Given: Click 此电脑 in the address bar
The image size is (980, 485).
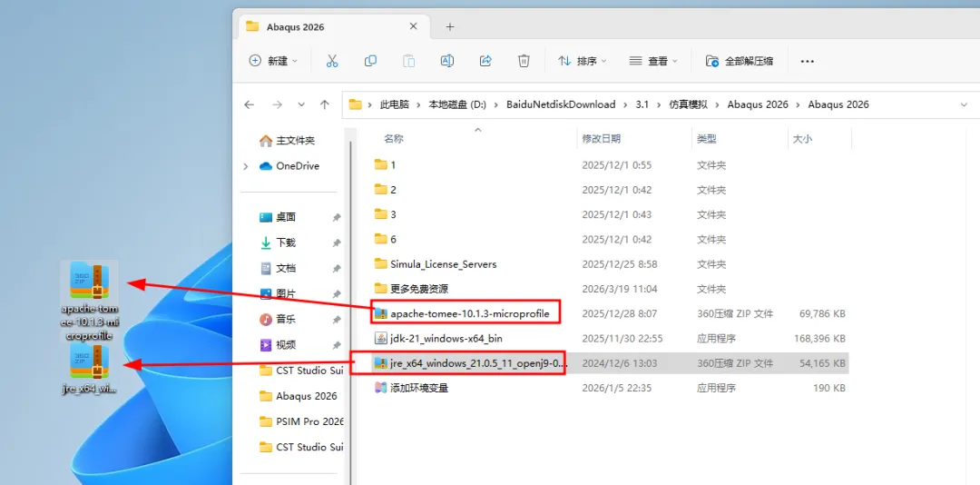Looking at the screenshot, I should point(395,104).
